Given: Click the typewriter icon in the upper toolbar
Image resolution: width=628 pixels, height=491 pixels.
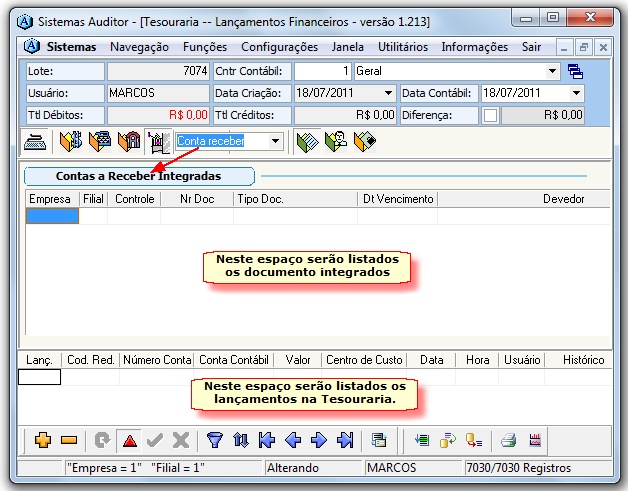Looking at the screenshot, I should pos(35,141).
